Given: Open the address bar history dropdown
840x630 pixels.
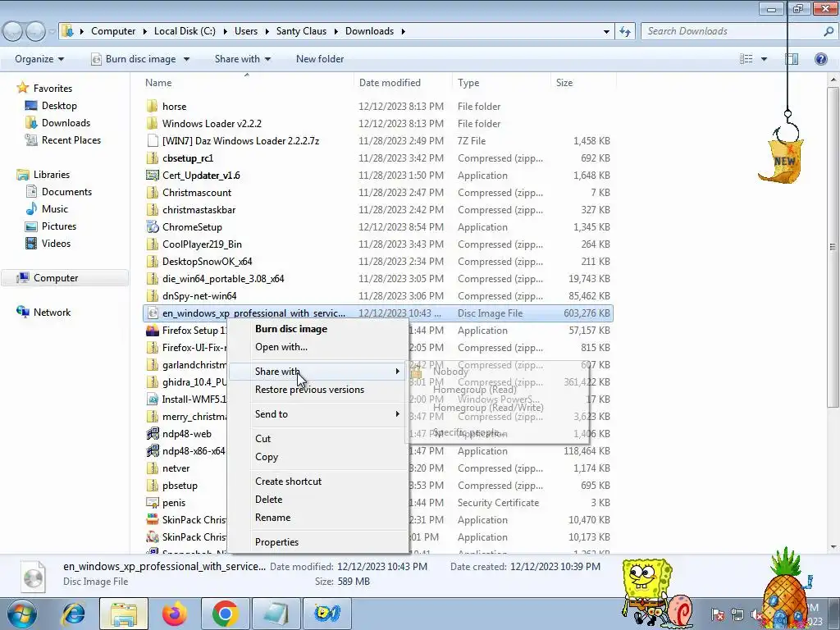Looking at the screenshot, I should click(x=606, y=32).
